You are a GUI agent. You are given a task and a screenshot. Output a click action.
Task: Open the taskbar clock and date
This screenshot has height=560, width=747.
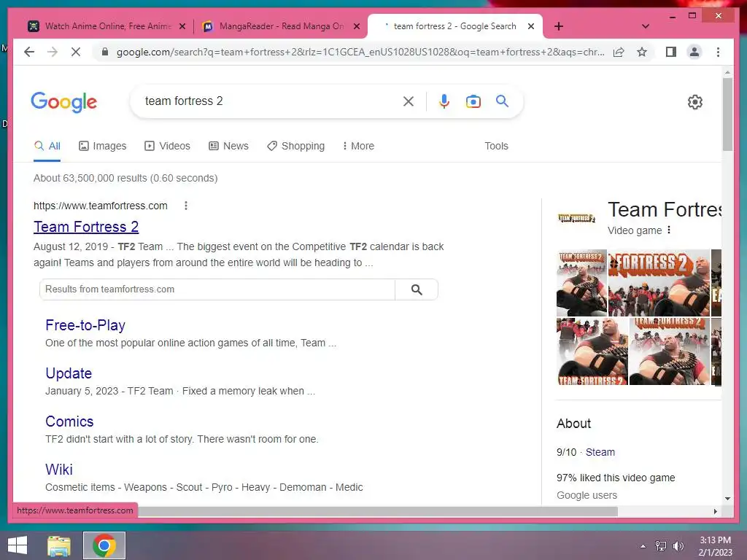click(715, 546)
